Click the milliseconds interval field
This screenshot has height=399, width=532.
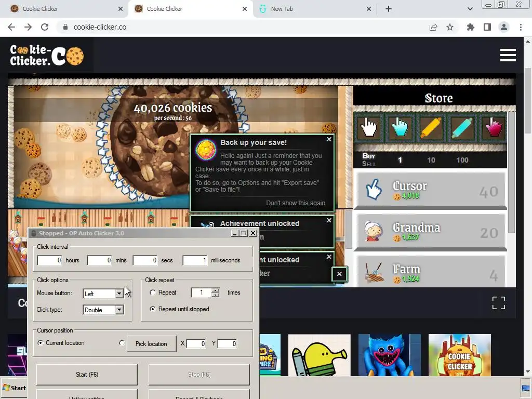(195, 260)
